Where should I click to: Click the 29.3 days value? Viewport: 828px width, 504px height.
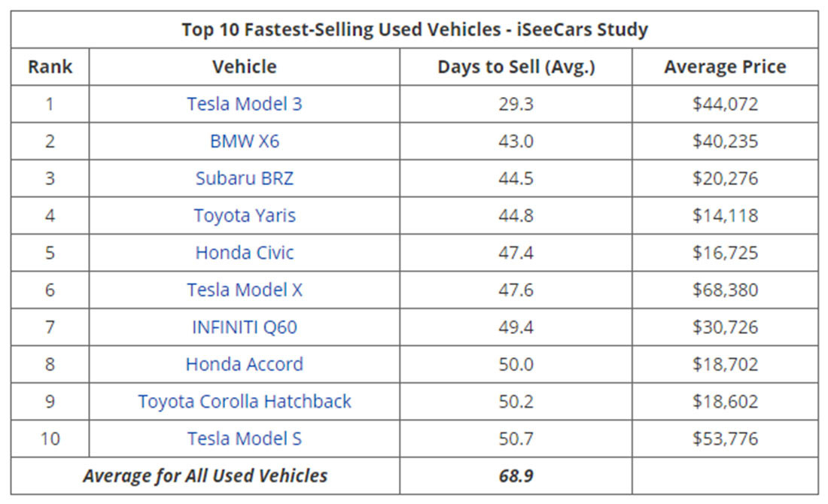pyautogui.click(x=516, y=104)
